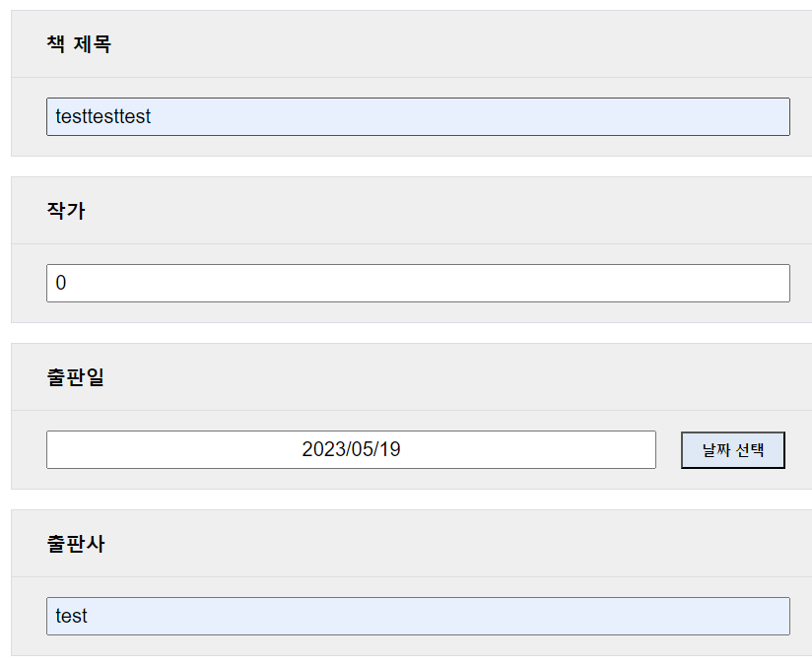Click the 출판사 heading label
The image size is (812, 664).
click(x=76, y=544)
